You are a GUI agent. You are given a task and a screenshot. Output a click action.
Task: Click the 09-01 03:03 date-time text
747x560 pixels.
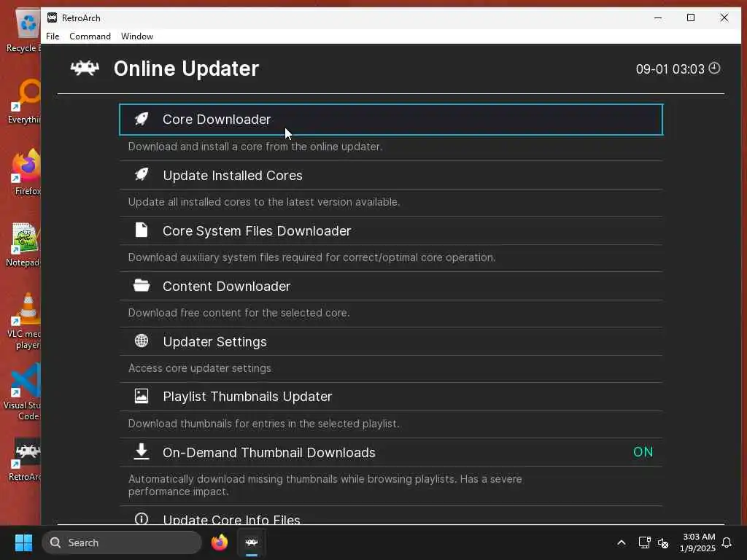pos(670,69)
